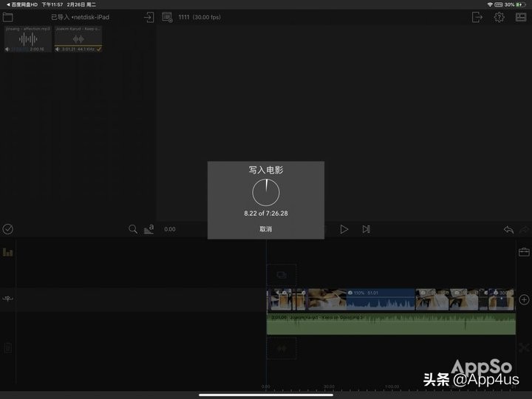This screenshot has width=532, height=399.
Task: Tap the 1111 (30.00 fps) project title
Action: pos(199,17)
